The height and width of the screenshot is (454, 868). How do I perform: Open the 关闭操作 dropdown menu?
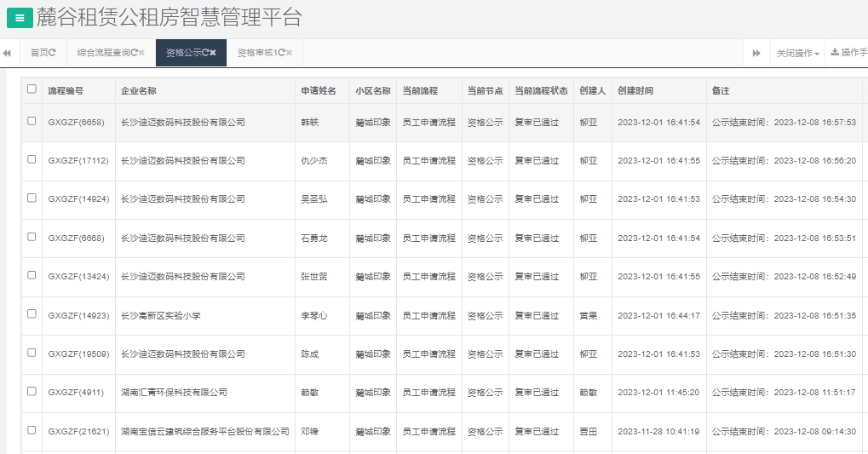tap(797, 53)
